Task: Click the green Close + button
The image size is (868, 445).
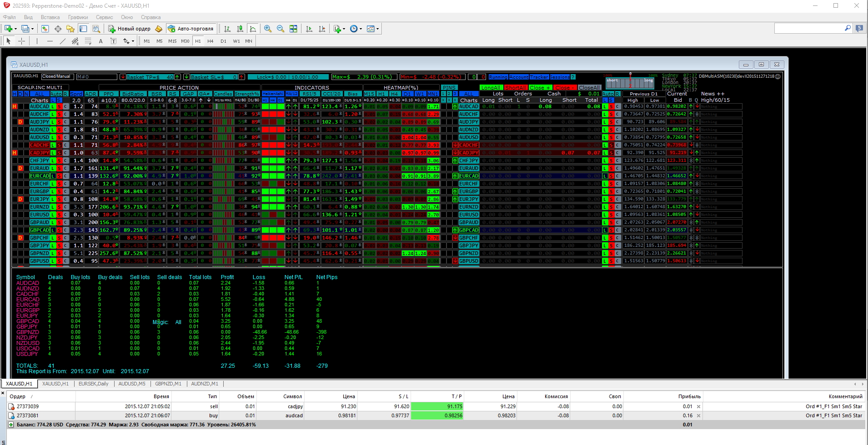Action: pyautogui.click(x=541, y=88)
